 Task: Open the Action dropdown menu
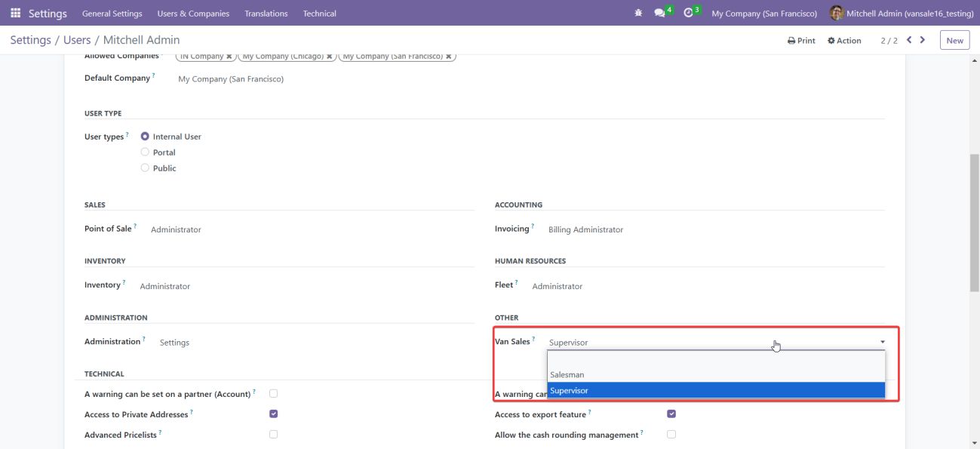point(844,41)
